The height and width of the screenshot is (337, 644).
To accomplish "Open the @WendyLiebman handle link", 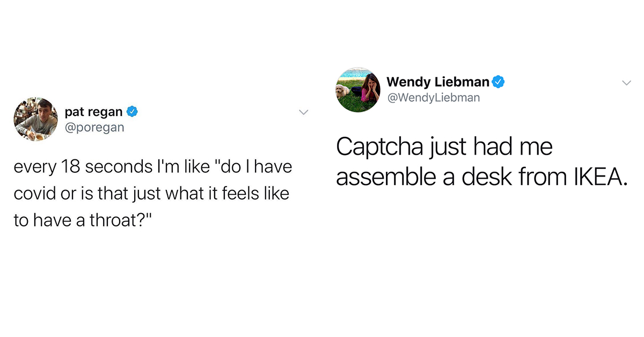I will 433,98.
